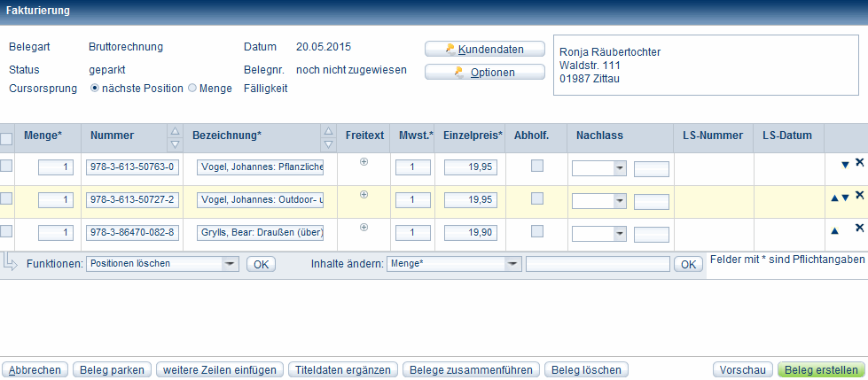Select the 'Menge' Cursorsprung radio option
868x380 pixels.
pyautogui.click(x=192, y=89)
